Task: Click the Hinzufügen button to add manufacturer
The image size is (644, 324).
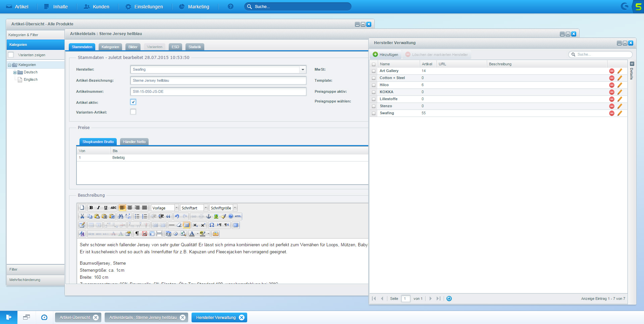Action: tap(385, 55)
